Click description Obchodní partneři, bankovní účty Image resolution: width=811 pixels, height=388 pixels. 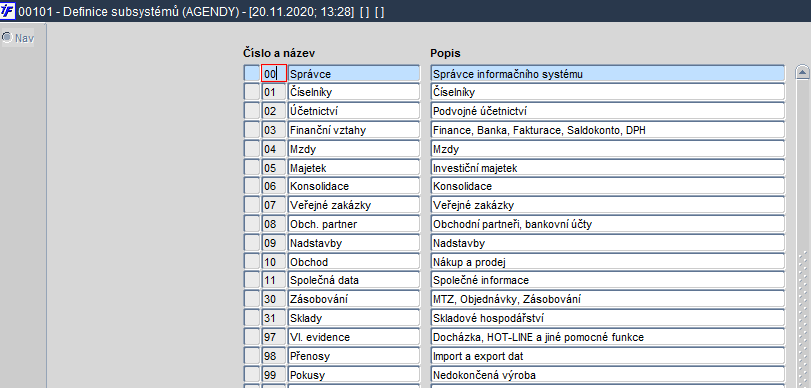pos(607,224)
